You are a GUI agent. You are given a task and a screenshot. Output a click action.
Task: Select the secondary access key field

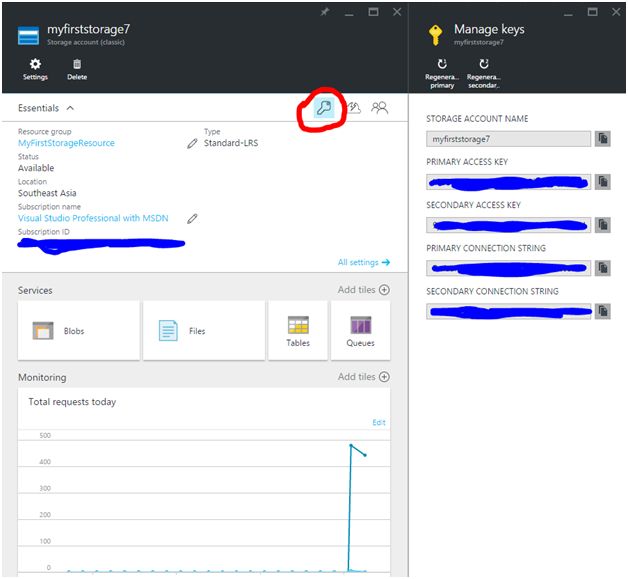click(508, 225)
